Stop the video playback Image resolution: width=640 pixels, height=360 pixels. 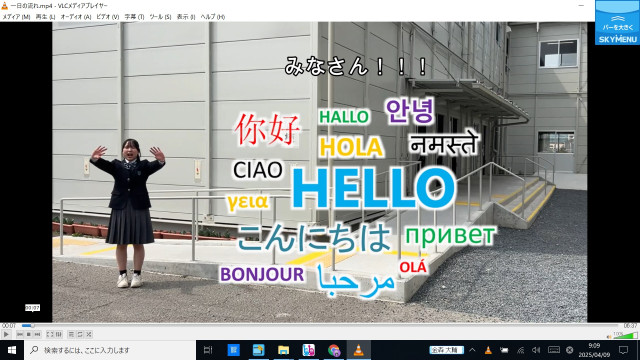tap(29, 334)
